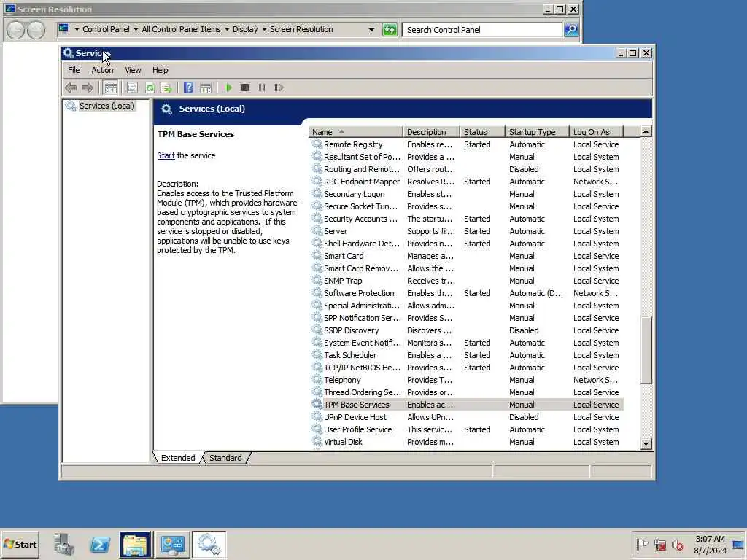Sort by the Name column header
The image size is (747, 560).
[356, 132]
